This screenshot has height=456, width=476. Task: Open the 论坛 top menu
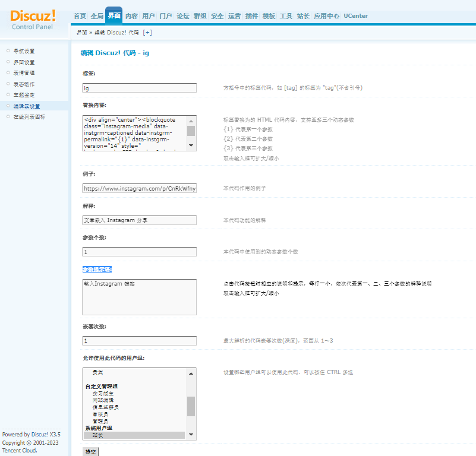[x=183, y=16]
